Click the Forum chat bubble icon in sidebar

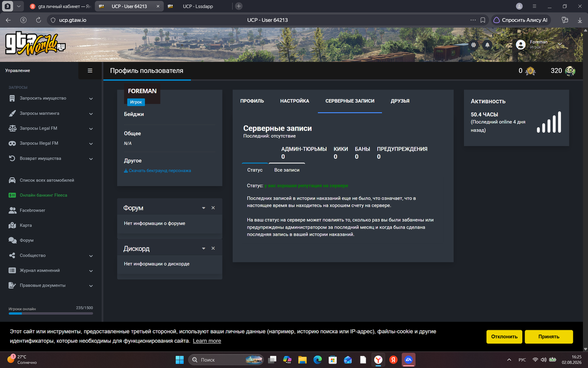12,240
